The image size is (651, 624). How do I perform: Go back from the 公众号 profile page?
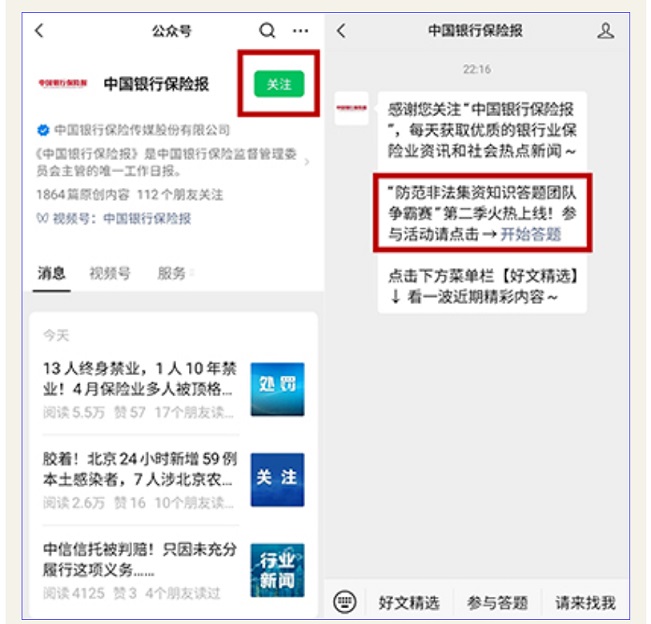point(39,31)
